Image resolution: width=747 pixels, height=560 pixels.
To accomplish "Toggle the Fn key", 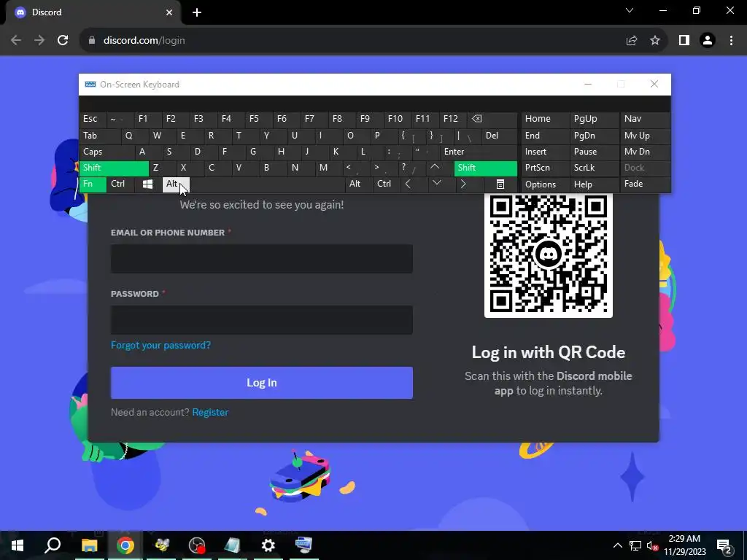I will (x=93, y=184).
